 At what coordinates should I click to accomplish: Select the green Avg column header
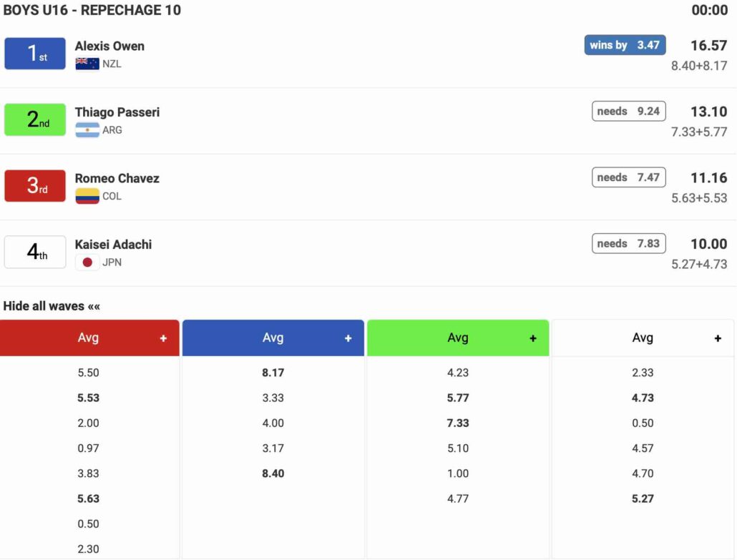point(457,338)
